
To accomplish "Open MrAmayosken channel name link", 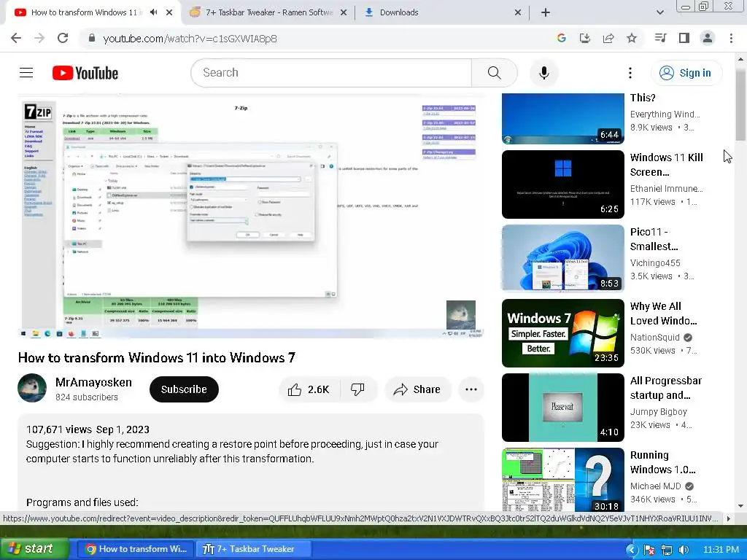I will click(93, 382).
